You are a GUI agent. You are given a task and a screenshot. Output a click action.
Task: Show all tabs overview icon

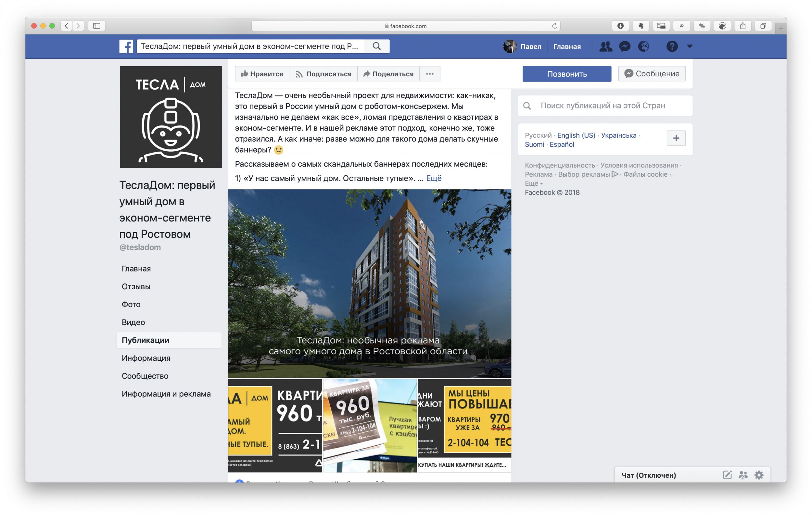click(x=763, y=26)
